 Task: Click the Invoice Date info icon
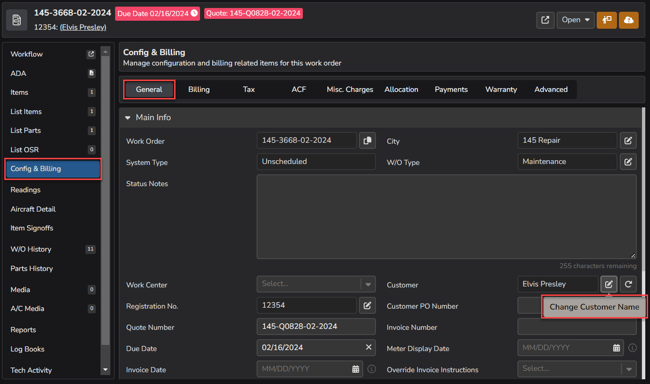point(372,369)
